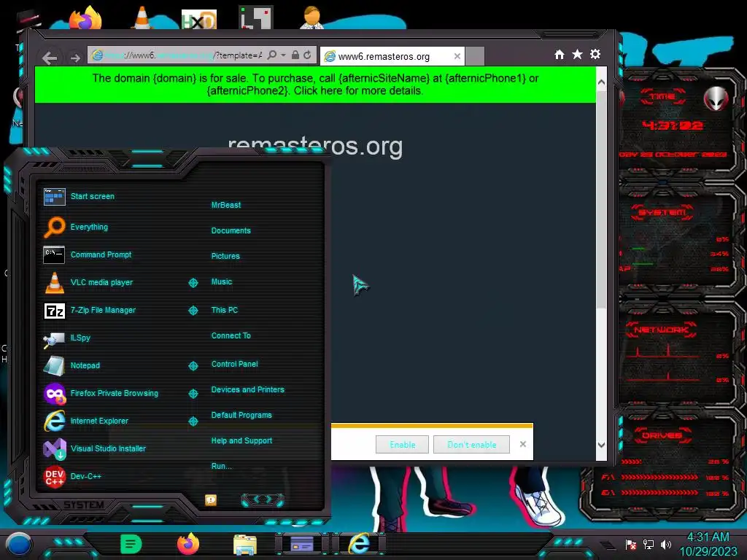Select Run... in start menu

point(222,466)
